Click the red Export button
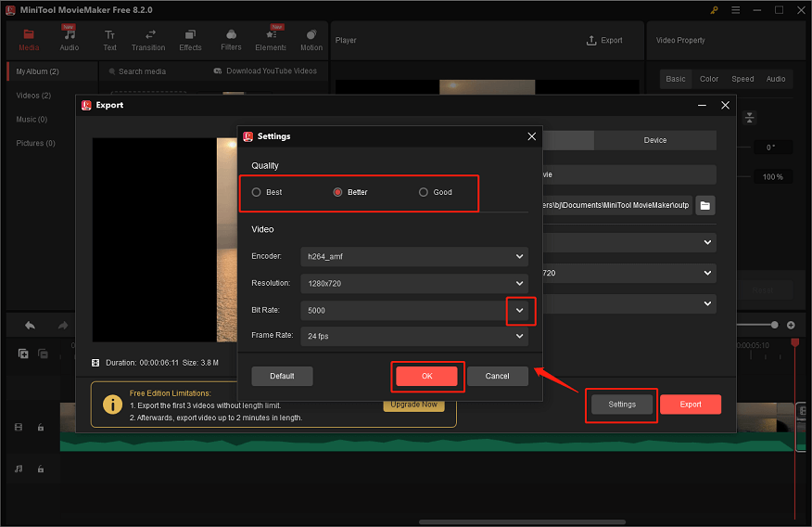The width and height of the screenshot is (812, 527). pos(691,405)
